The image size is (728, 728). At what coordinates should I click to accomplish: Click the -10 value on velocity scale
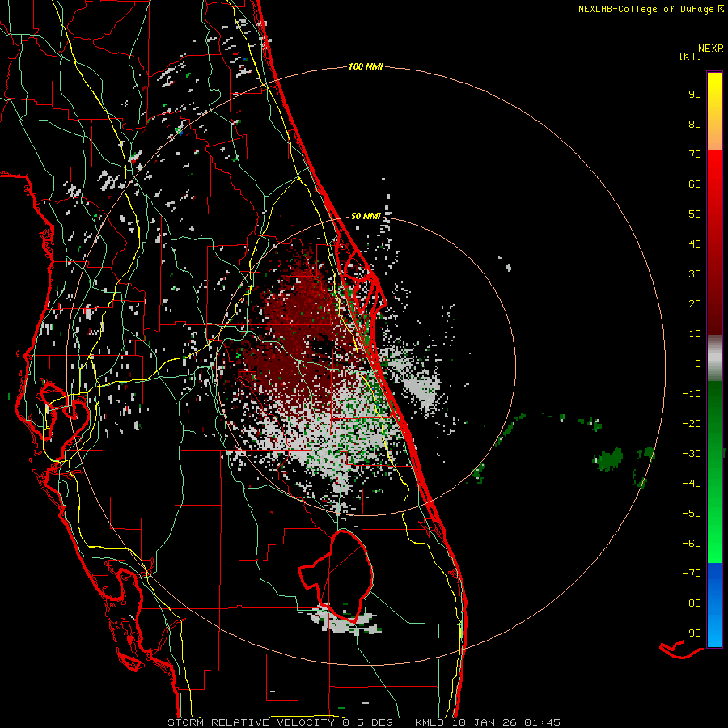point(692,394)
